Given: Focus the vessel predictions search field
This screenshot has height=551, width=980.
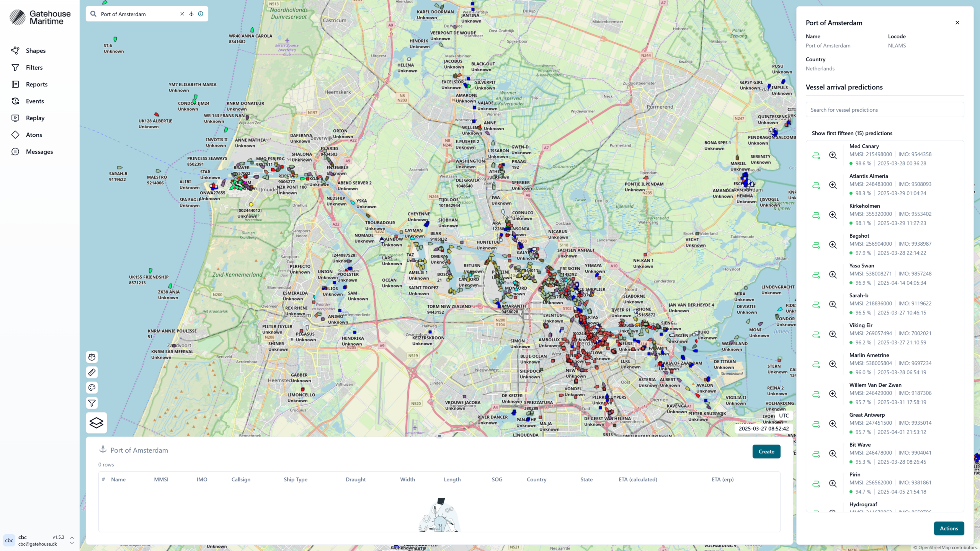Looking at the screenshot, I should (884, 110).
